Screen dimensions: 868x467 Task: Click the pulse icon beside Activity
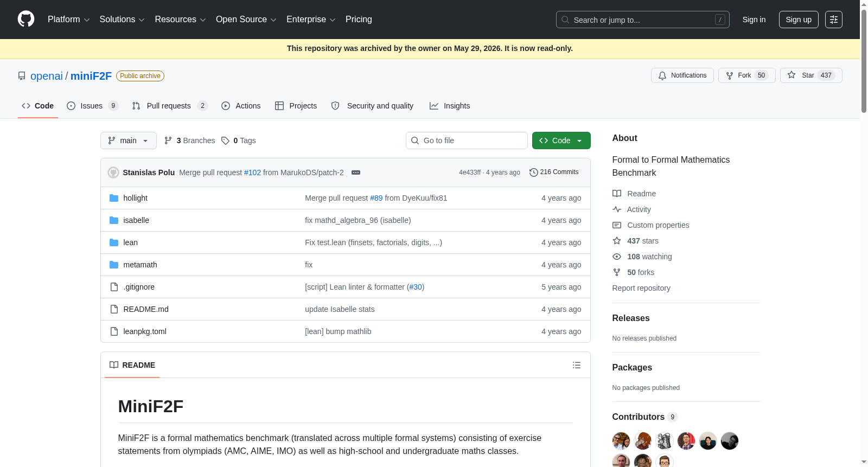pos(617,209)
